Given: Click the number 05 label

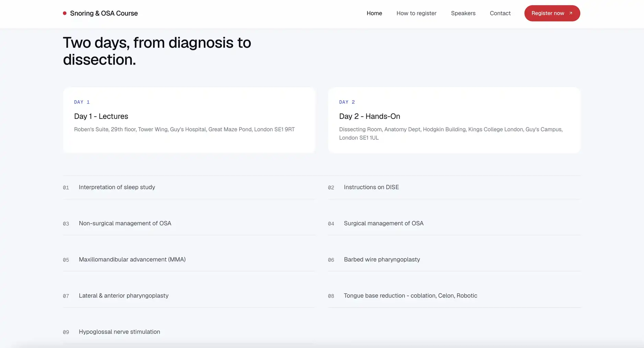Looking at the screenshot, I should (66, 260).
